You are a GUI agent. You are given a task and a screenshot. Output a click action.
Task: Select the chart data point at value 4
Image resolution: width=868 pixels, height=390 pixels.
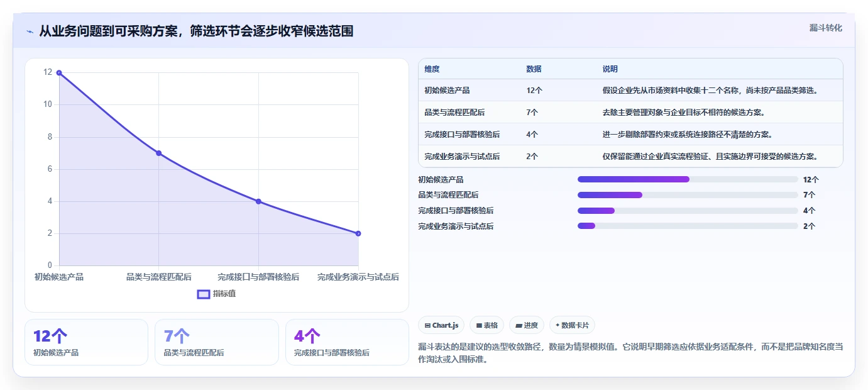258,201
